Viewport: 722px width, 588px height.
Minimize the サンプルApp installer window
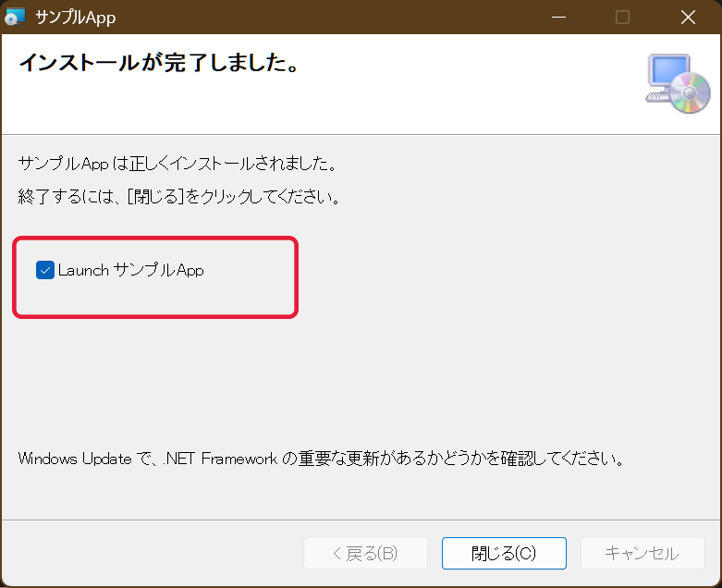(558, 17)
